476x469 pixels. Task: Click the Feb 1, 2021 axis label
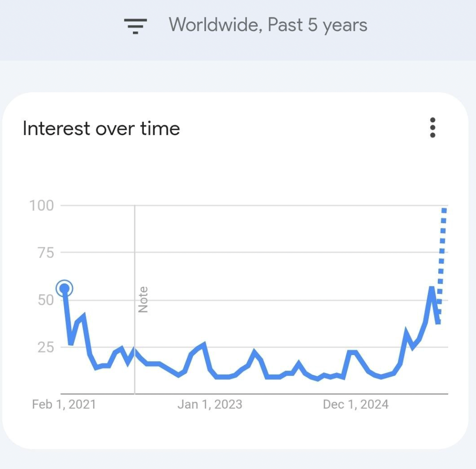coord(64,404)
